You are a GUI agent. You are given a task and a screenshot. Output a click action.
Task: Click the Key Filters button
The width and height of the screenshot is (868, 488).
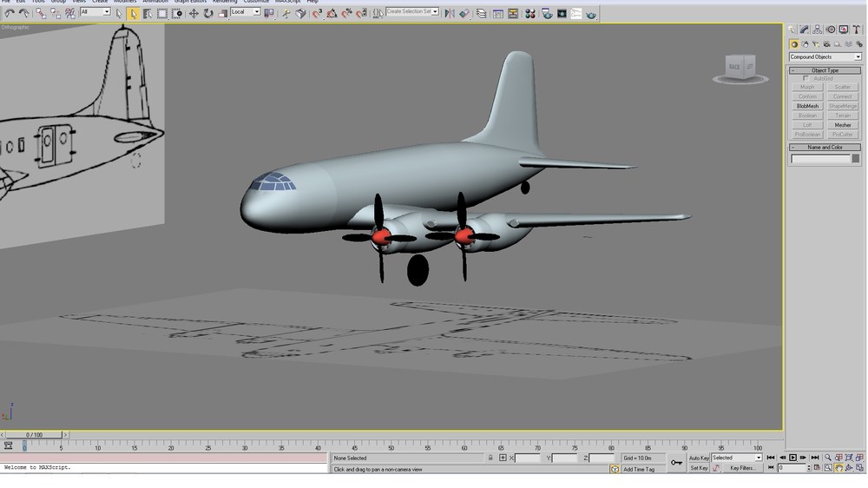[742, 468]
